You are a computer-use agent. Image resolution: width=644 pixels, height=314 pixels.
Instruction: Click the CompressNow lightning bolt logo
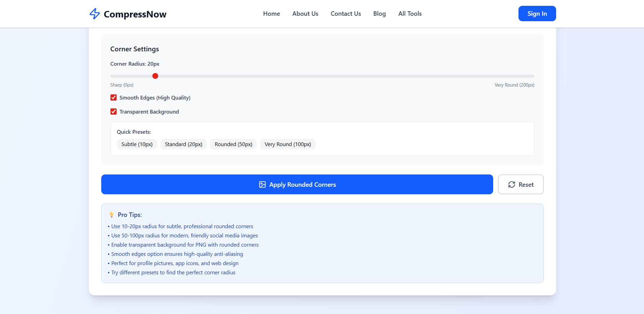(94, 14)
